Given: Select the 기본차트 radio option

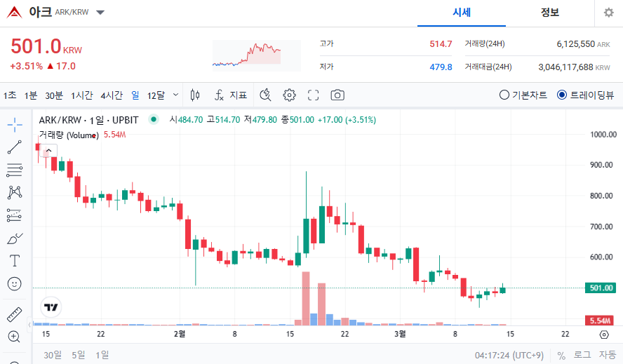Looking at the screenshot, I should [x=523, y=95].
